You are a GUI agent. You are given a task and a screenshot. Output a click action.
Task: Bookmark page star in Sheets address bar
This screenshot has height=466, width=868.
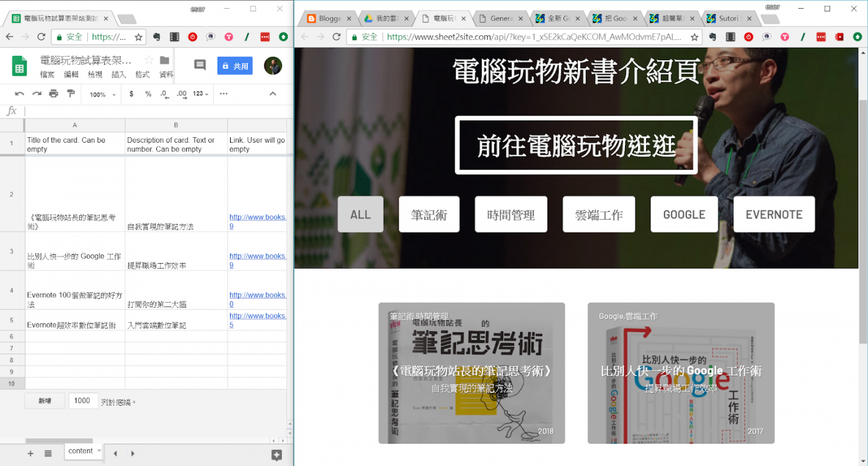[x=138, y=37]
